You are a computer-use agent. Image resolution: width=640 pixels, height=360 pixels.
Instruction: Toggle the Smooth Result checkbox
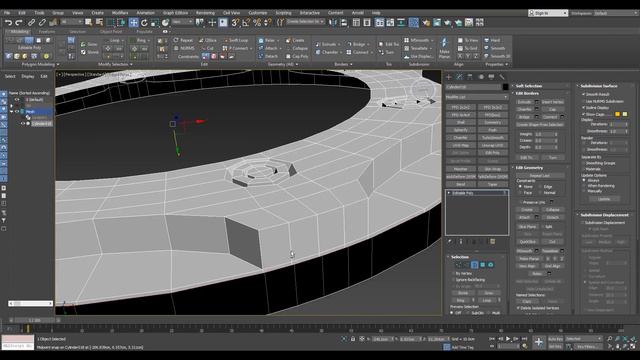tap(584, 94)
